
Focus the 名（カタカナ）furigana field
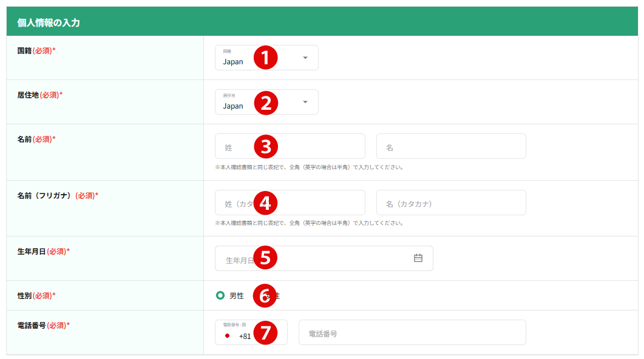pos(451,203)
